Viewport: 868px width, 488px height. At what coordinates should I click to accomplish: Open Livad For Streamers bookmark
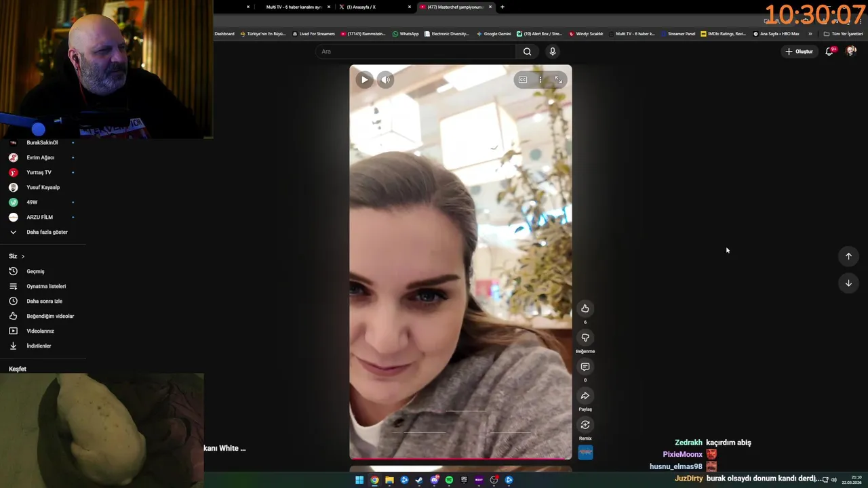coord(314,34)
